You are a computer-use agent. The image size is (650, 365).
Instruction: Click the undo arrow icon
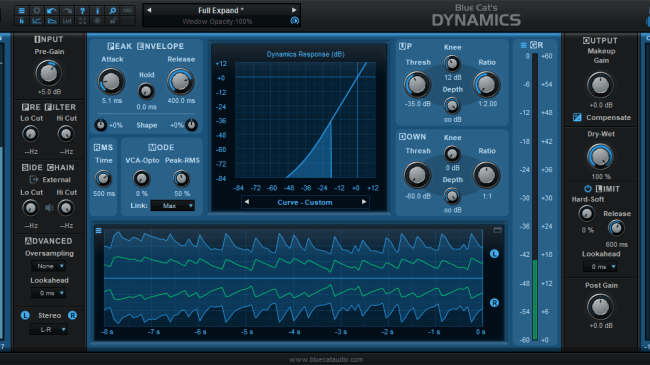pos(52,10)
